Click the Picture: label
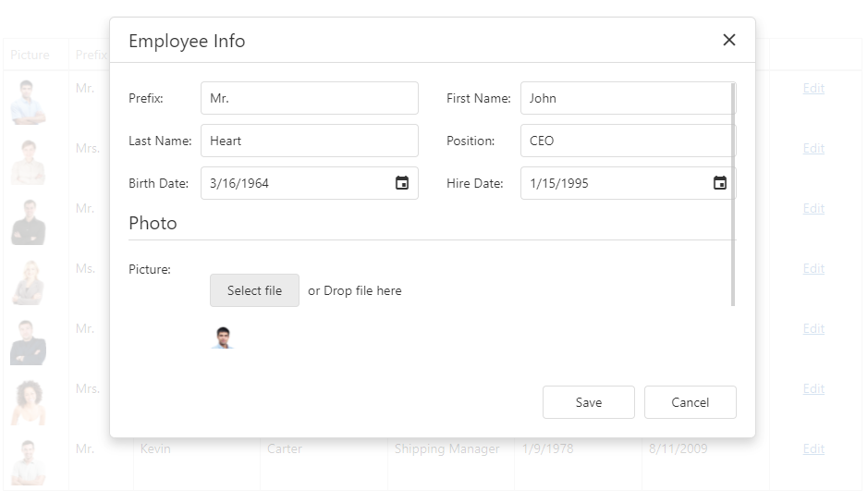The image size is (868, 491). [150, 269]
